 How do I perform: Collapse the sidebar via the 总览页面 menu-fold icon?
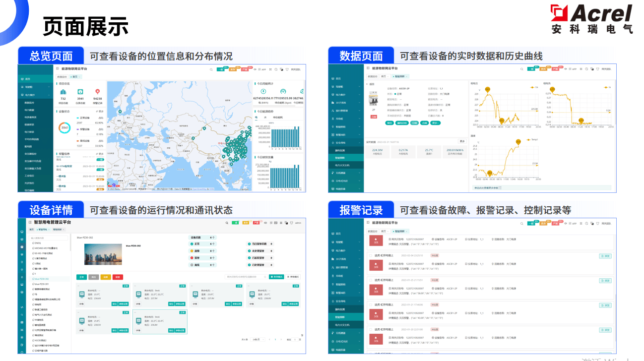tap(57, 68)
